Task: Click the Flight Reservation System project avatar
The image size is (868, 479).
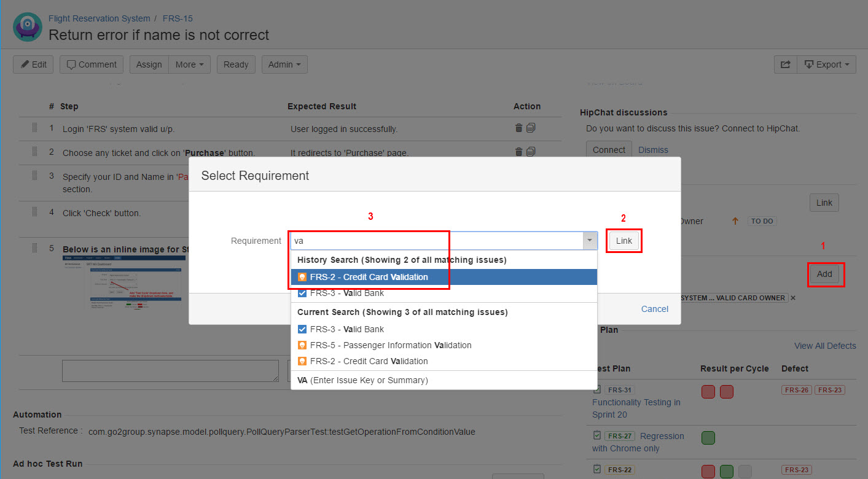Action: coord(27,26)
